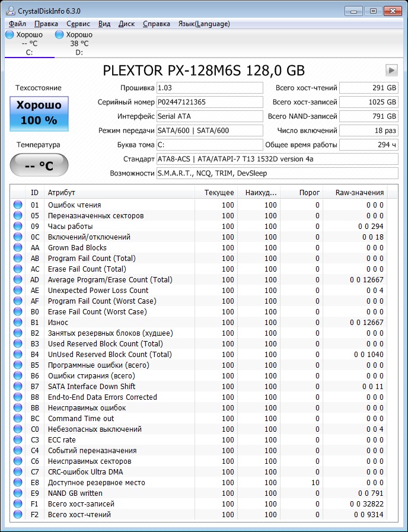Select the Событий переназначения row
408x532 pixels.
[199, 450]
